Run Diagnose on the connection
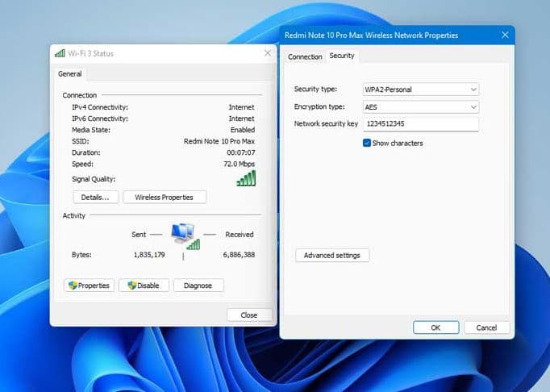The image size is (550, 392). [198, 286]
